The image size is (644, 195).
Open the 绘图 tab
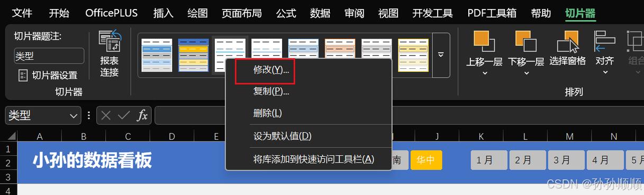click(x=197, y=13)
